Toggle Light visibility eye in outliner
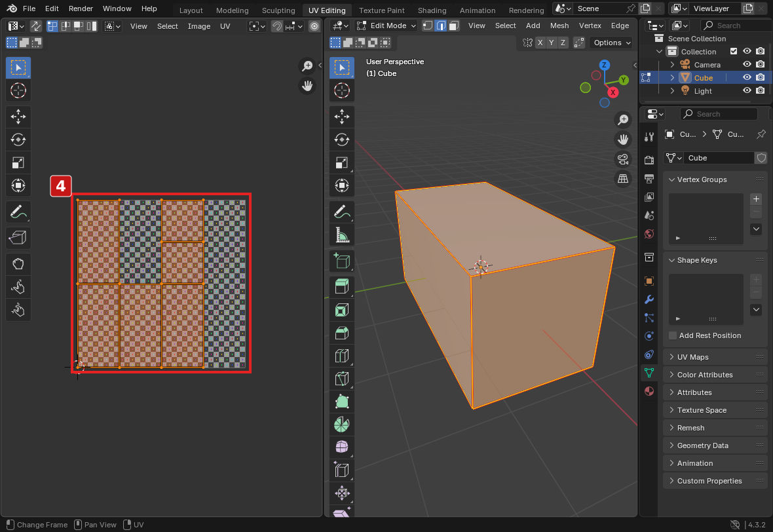This screenshot has width=773, height=532. click(747, 90)
